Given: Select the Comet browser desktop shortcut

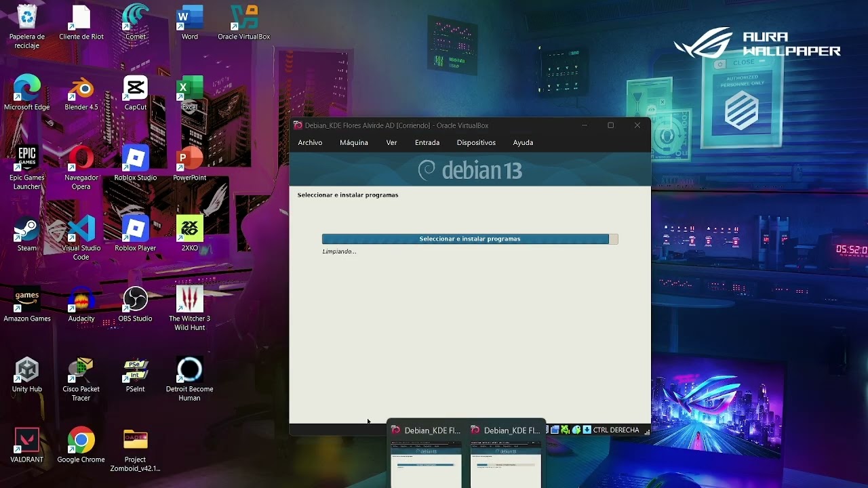Looking at the screenshot, I should pos(136,22).
